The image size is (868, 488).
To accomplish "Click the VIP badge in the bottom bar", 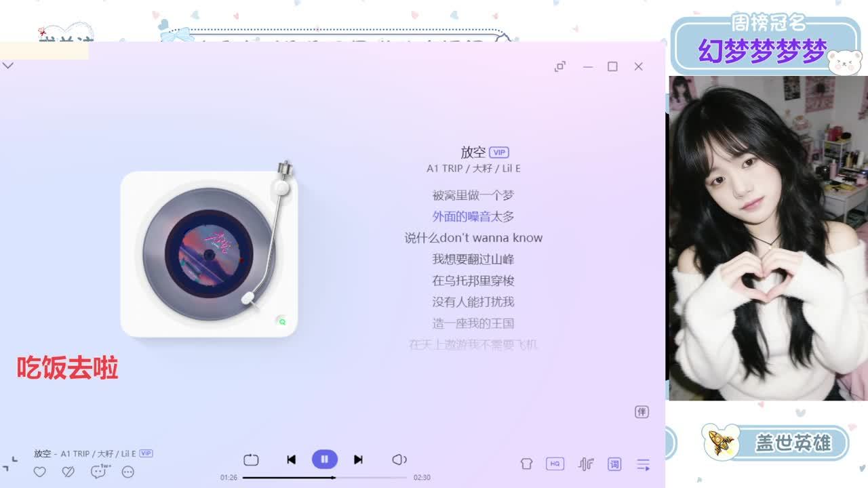I will [146, 453].
